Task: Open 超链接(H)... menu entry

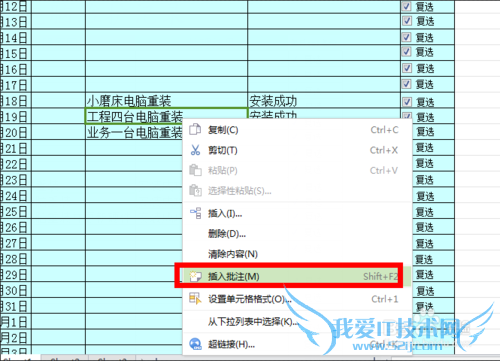Action: coord(298,344)
